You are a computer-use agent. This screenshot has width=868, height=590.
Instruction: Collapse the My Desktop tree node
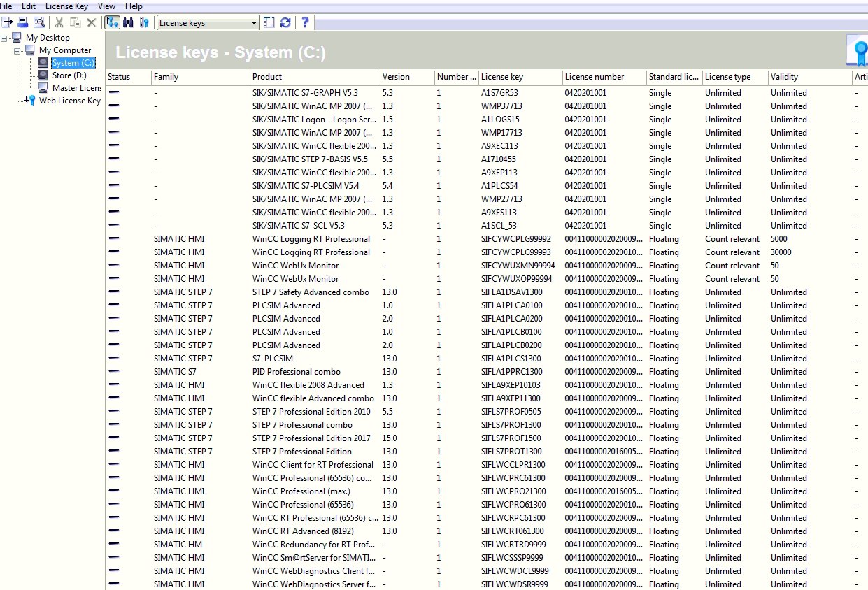pyautogui.click(x=5, y=38)
